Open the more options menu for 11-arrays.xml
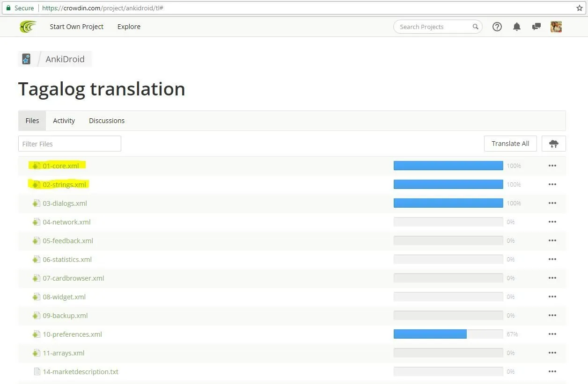588x384 pixels. click(x=552, y=353)
